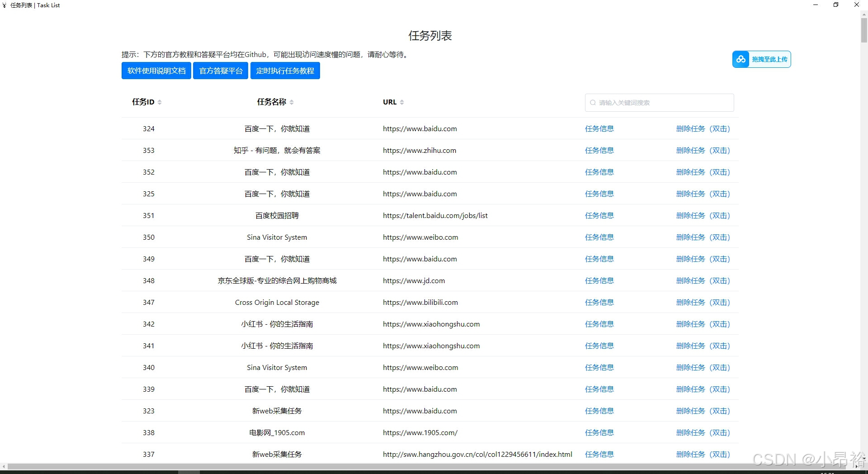
Task: Click 删除任务 link for task 349
Action: click(x=703, y=259)
